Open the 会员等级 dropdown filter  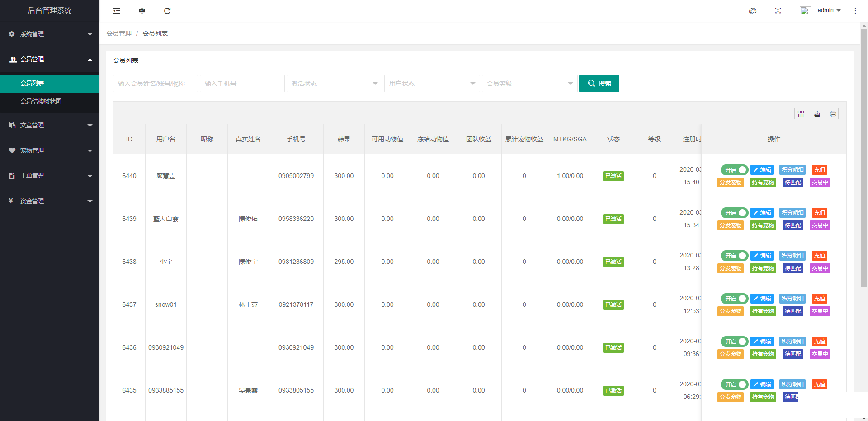coord(529,84)
